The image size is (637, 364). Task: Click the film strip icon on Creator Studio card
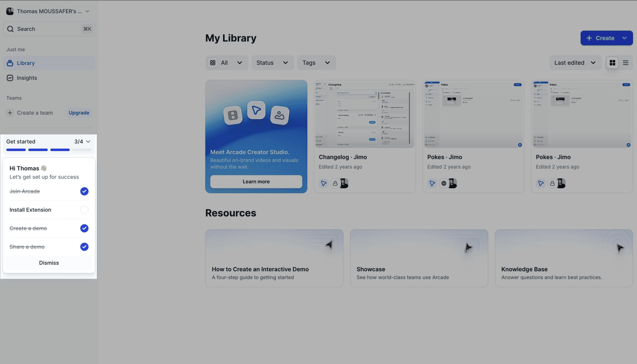(x=233, y=115)
